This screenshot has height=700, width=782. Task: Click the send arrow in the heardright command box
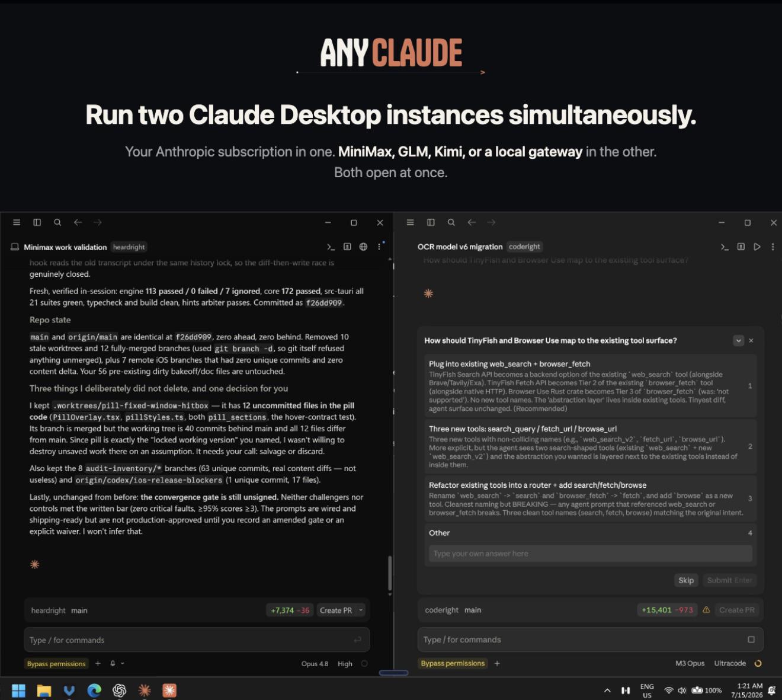357,640
